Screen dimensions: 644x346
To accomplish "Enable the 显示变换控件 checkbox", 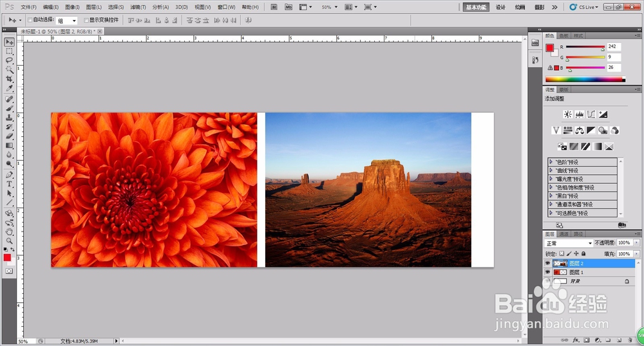I will tap(86, 20).
